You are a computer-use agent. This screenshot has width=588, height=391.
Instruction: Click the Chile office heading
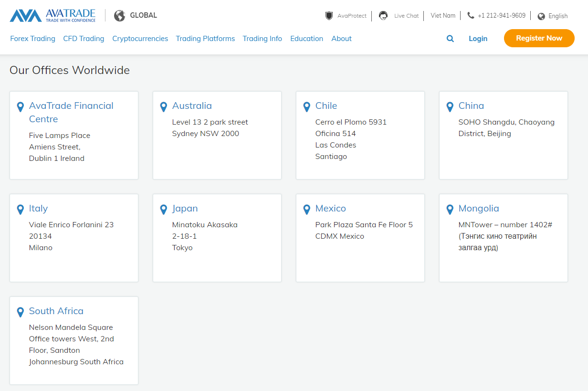click(326, 106)
